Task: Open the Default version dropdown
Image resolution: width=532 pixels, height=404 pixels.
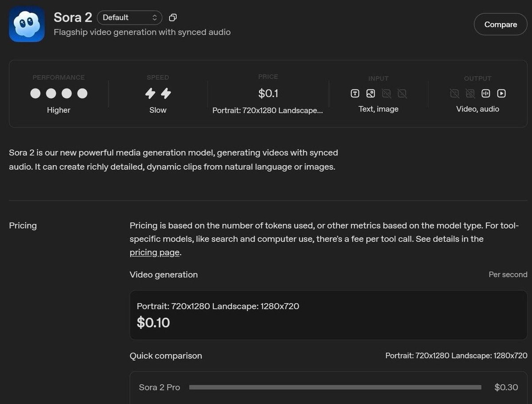Action: point(129,18)
